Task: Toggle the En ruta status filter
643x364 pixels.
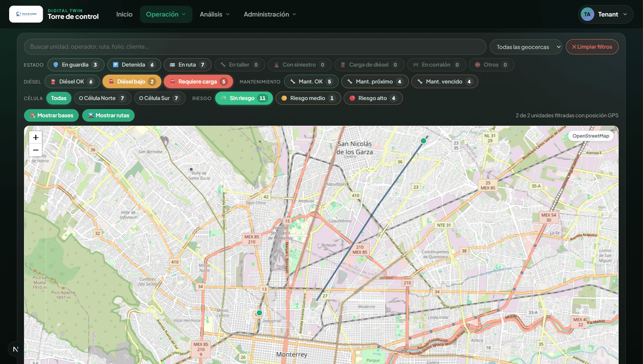Action: [x=188, y=65]
